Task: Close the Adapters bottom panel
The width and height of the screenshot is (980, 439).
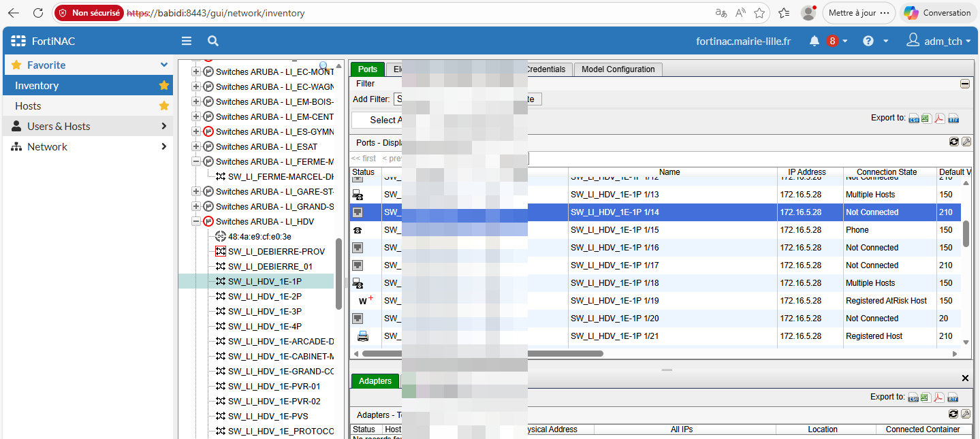Action: click(965, 378)
